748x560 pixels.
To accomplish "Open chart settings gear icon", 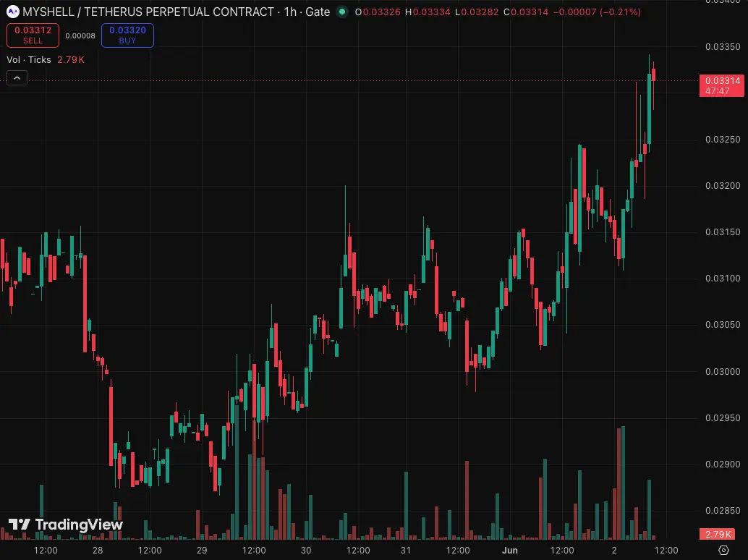I will [x=723, y=550].
